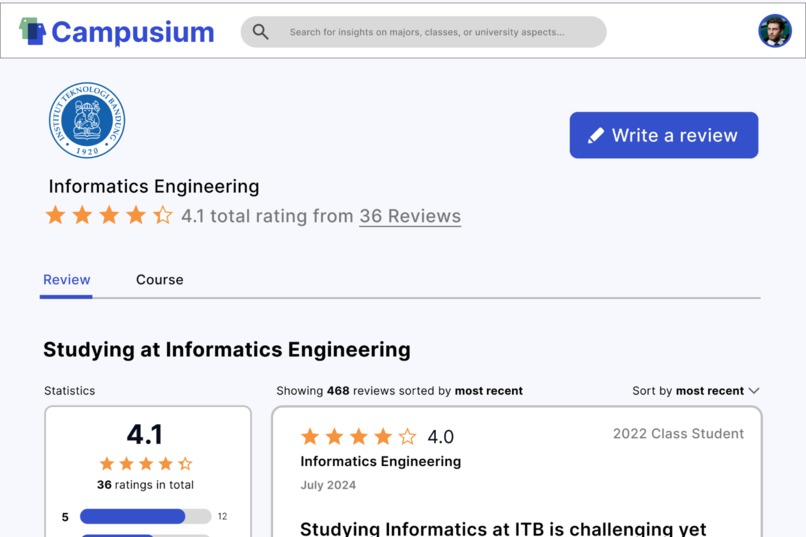Click the 4.0 rating value in review card
This screenshot has width=806, height=537.
[441, 437]
